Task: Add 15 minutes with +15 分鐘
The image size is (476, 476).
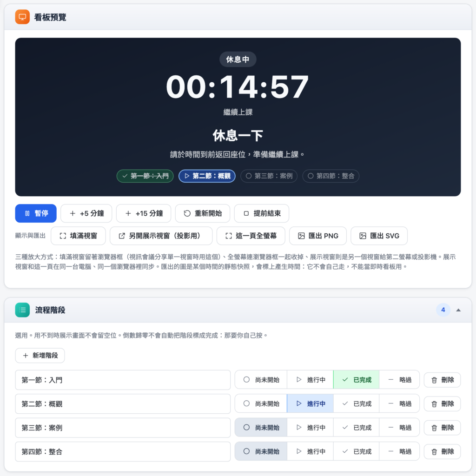Action: [144, 213]
